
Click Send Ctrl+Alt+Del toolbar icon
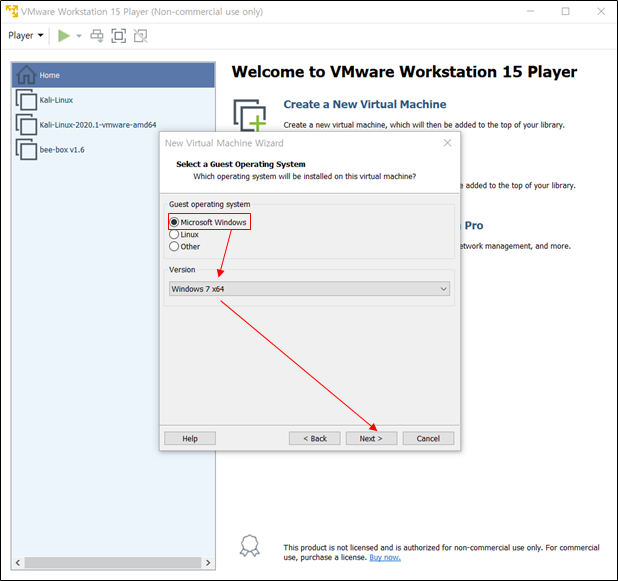click(97, 36)
